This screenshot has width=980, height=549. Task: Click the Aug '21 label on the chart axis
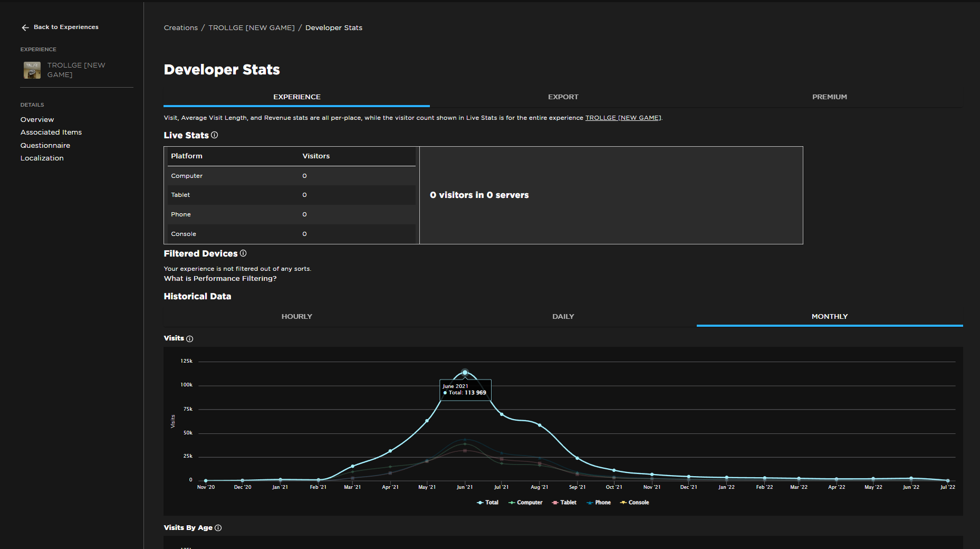pos(539,487)
